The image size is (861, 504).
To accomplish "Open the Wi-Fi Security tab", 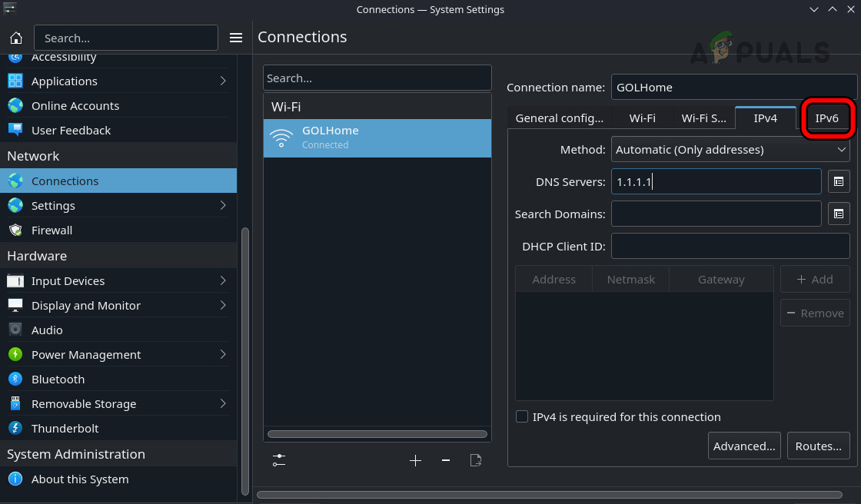I will point(703,118).
